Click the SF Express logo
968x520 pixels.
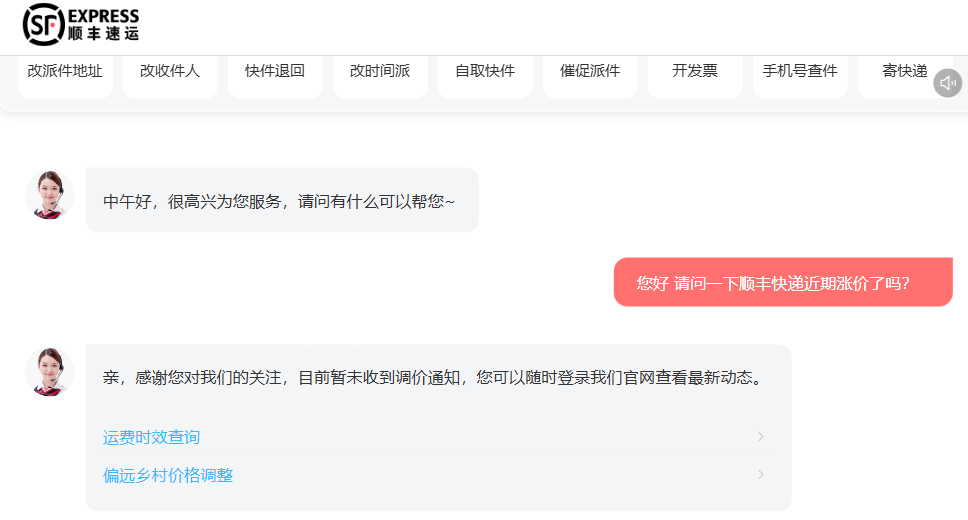tap(81, 24)
